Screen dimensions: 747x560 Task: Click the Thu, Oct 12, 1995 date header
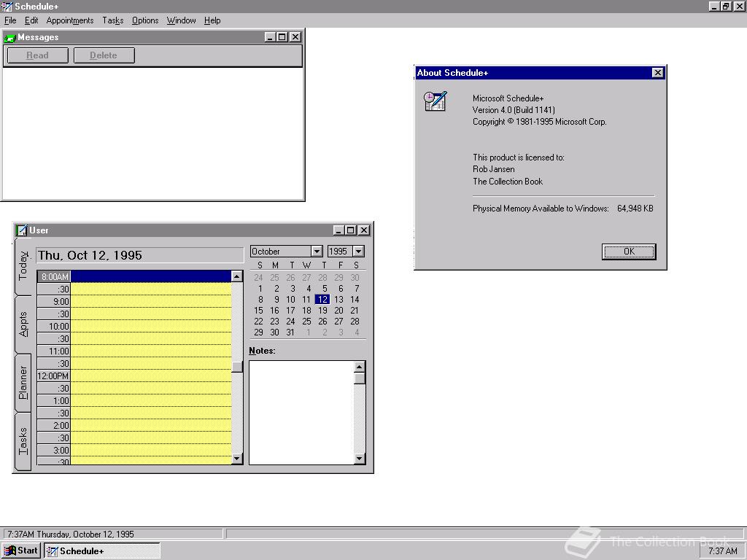coord(139,255)
